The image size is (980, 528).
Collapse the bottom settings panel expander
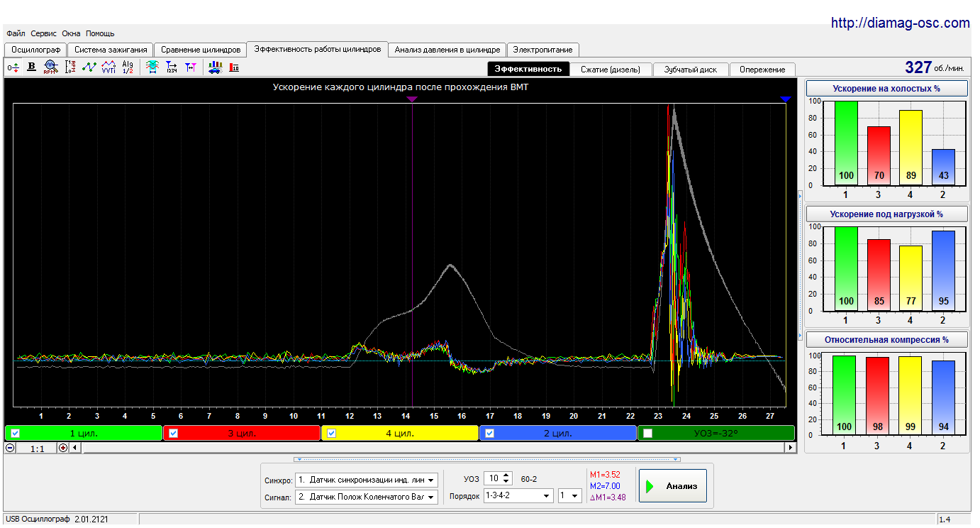click(x=488, y=459)
